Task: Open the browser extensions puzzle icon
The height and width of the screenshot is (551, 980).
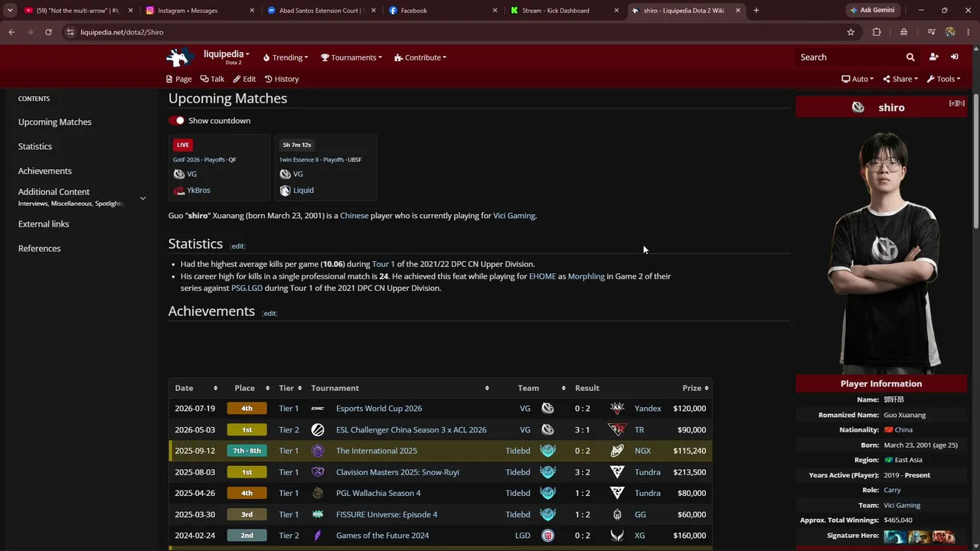Action: [877, 32]
